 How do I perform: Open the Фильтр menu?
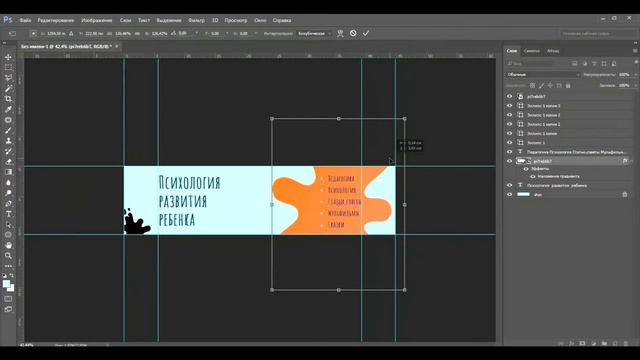pyautogui.click(x=196, y=20)
